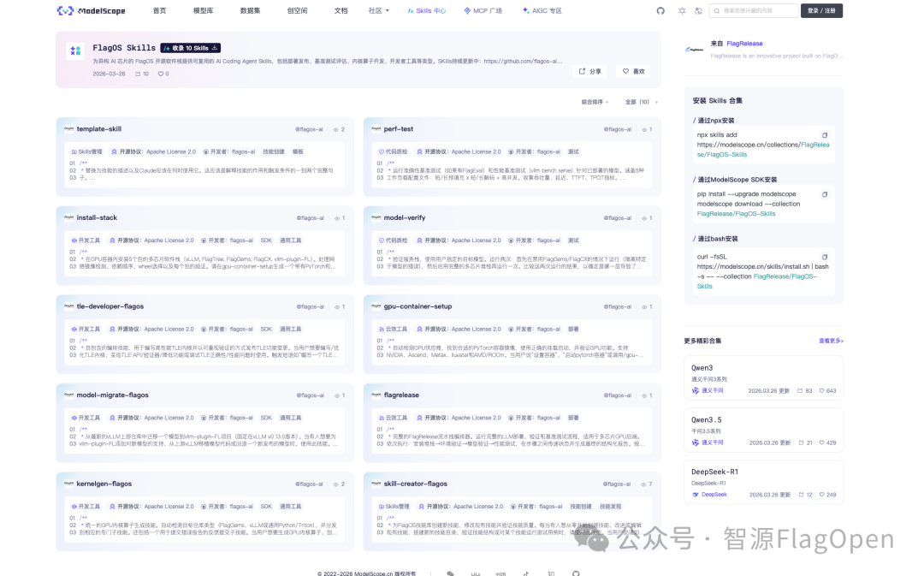
Task: Focus the top search input field
Action: point(755,10)
